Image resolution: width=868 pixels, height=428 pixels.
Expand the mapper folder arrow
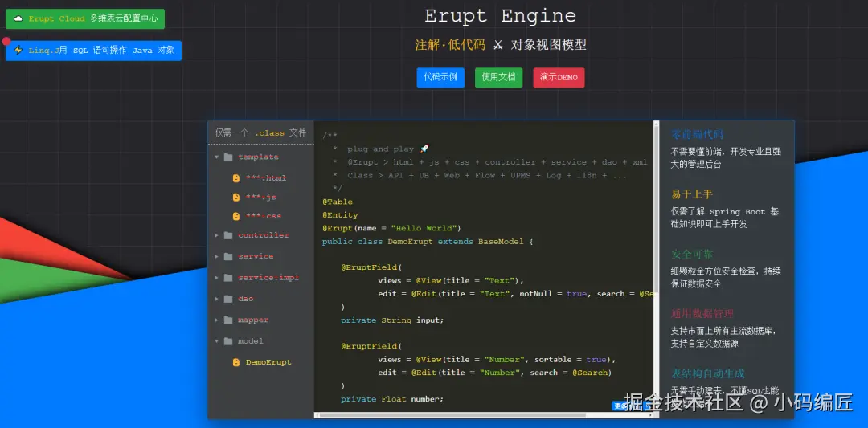pyautogui.click(x=217, y=320)
